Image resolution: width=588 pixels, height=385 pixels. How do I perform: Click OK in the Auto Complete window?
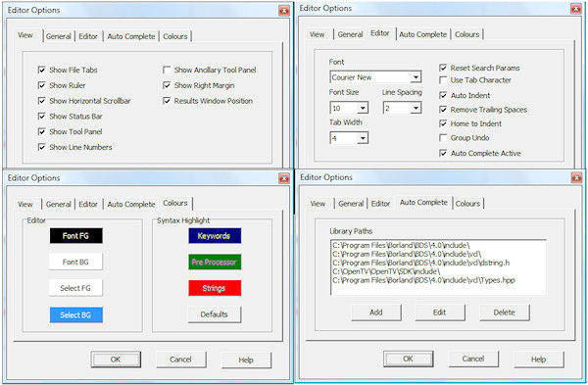(409, 359)
